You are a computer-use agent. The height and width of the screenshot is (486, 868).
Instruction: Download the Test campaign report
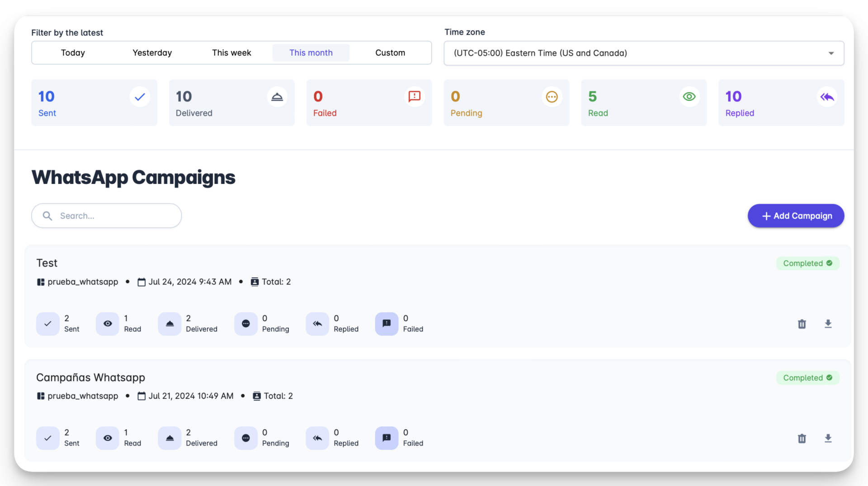(828, 324)
